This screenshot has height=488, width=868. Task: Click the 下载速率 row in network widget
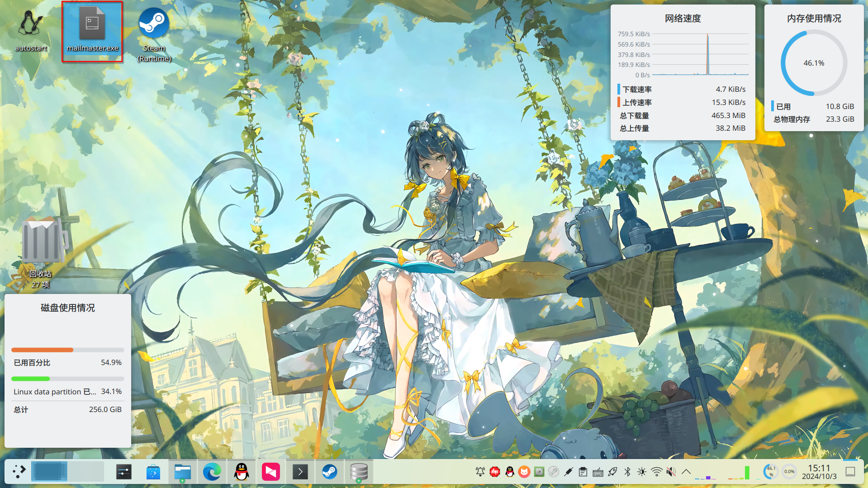(x=683, y=89)
